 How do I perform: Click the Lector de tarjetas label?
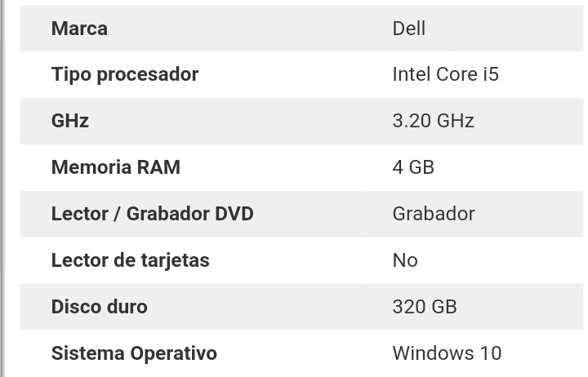tap(130, 260)
